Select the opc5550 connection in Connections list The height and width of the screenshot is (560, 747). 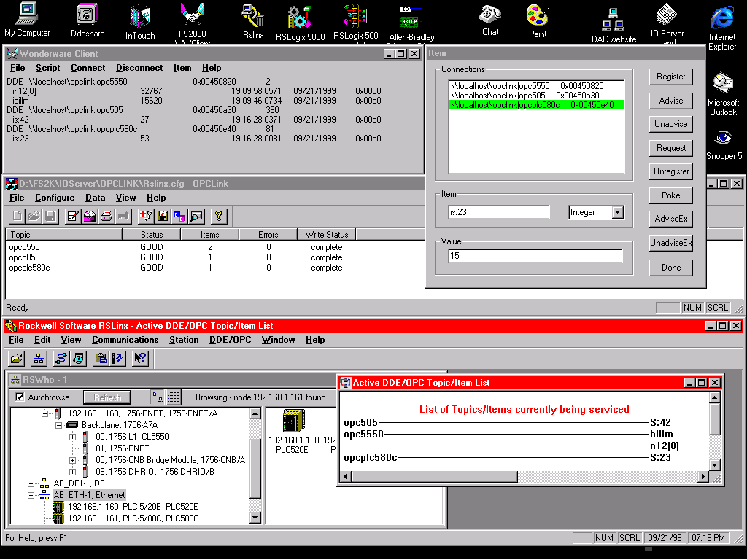[x=536, y=86]
